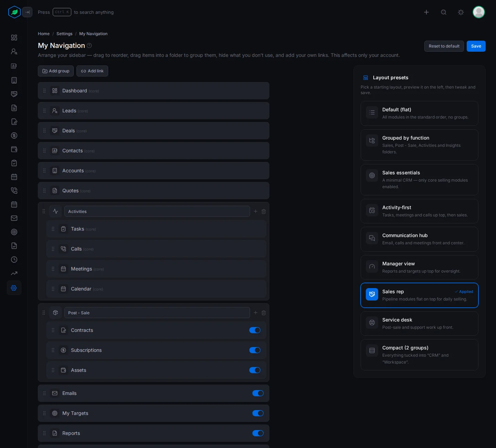Viewport: 496px width, 448px height.
Task: Toggle Subscriptions visibility switch
Action: [255, 350]
